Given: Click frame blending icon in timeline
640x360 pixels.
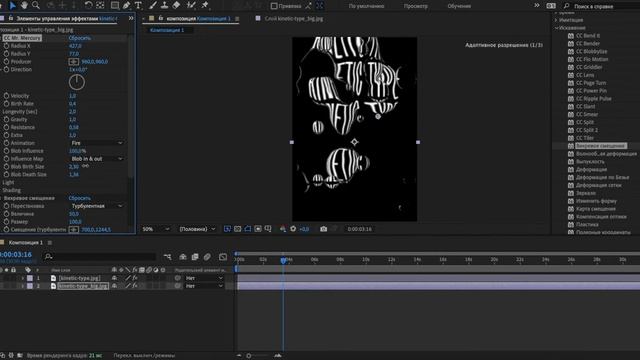Looking at the screenshot, I should (x=195, y=257).
